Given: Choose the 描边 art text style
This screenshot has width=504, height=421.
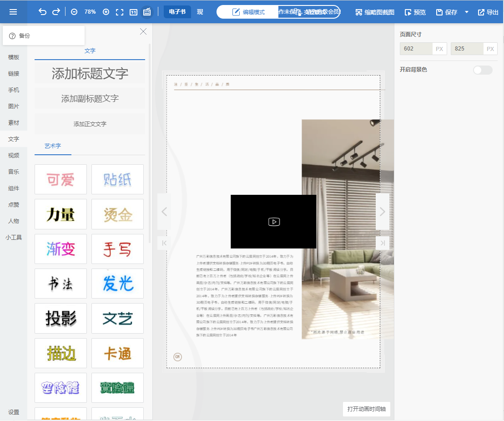Looking at the screenshot, I should pos(61,353).
